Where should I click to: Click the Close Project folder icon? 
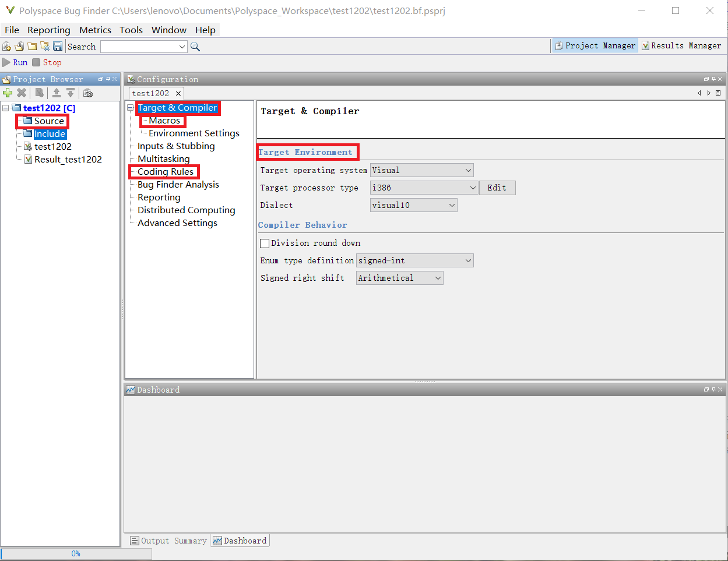pos(45,46)
